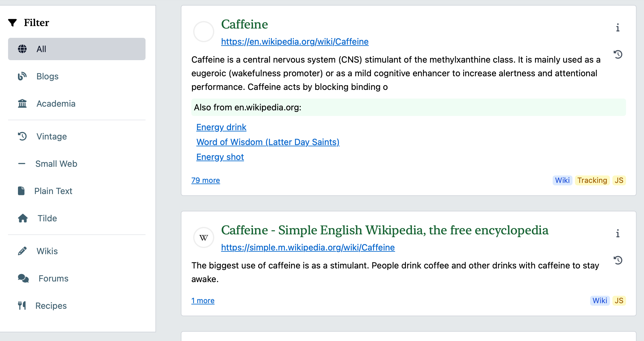Click the Forums chat bubbles icon
The width and height of the screenshot is (644, 341).
coord(24,278)
